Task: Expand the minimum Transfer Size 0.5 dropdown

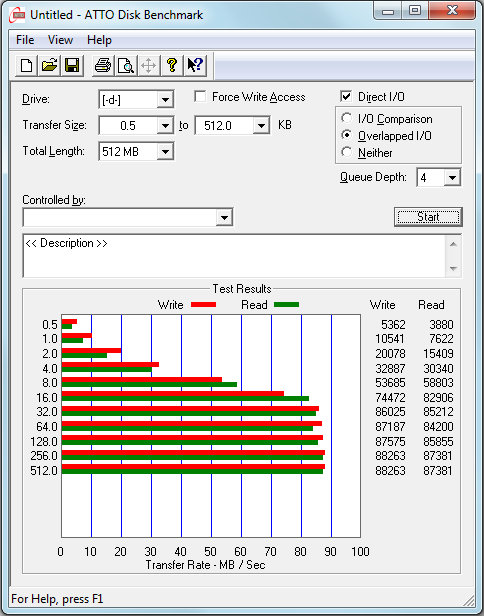Action: (x=165, y=126)
